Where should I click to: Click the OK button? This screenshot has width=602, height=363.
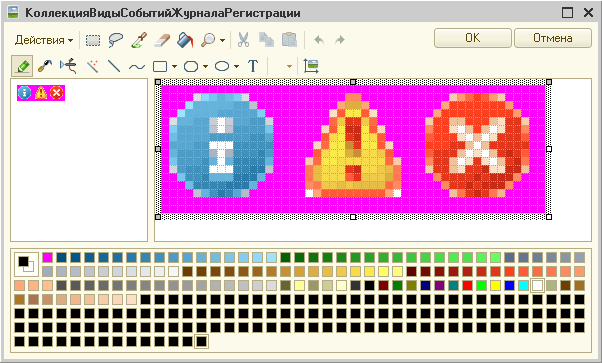[473, 38]
